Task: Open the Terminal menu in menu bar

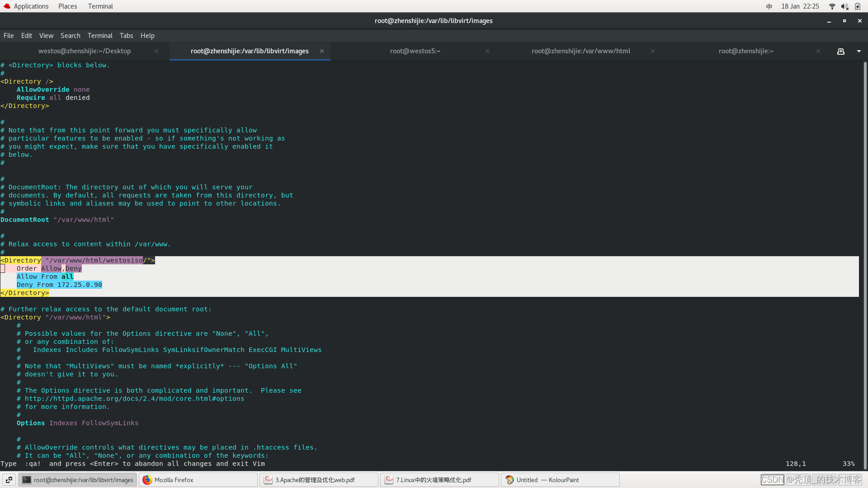Action: coord(100,36)
